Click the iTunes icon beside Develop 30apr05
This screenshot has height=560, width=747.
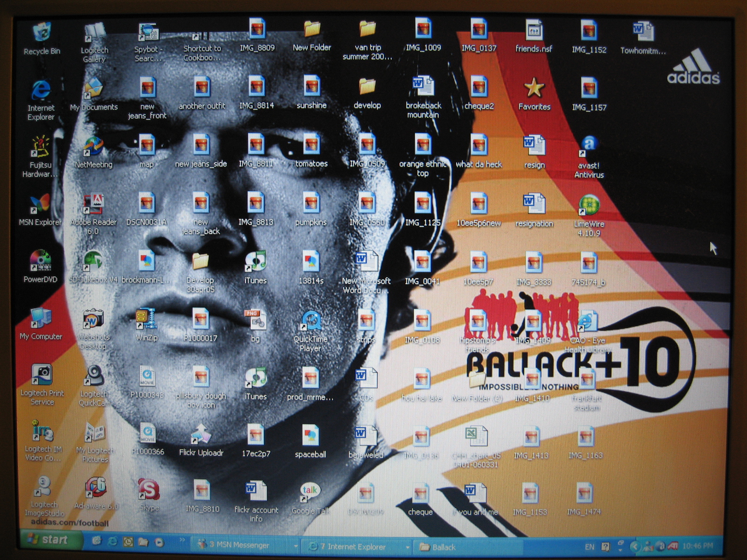[255, 261]
